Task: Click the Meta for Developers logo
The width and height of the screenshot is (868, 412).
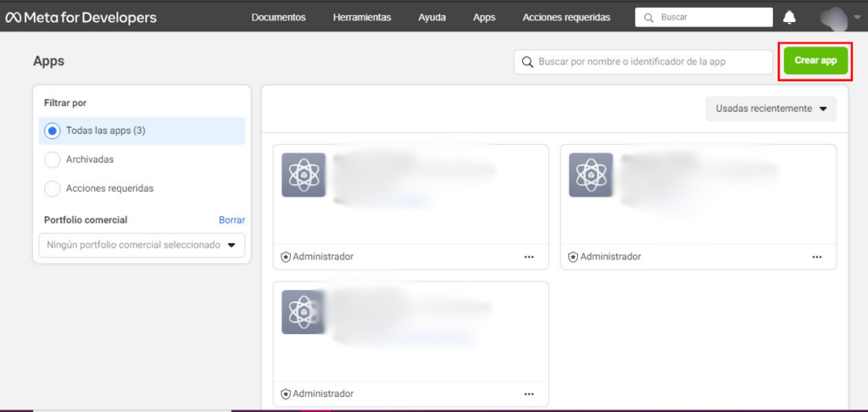Action: coord(81,17)
